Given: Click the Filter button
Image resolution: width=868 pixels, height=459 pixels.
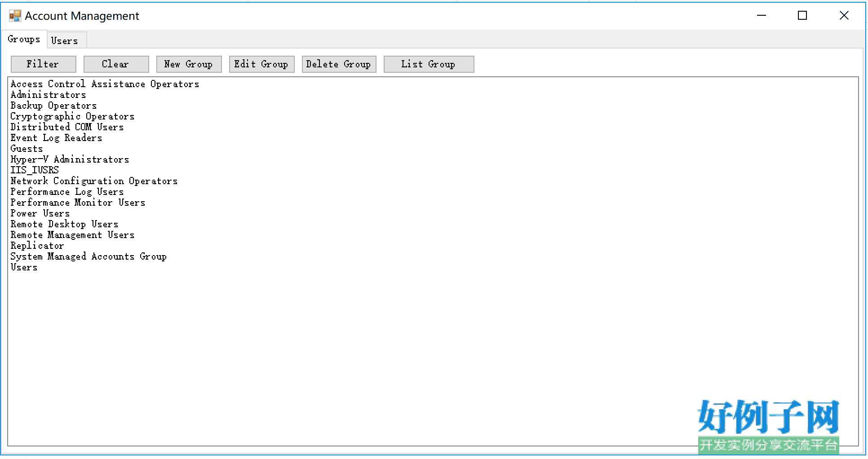Looking at the screenshot, I should pyautogui.click(x=43, y=64).
